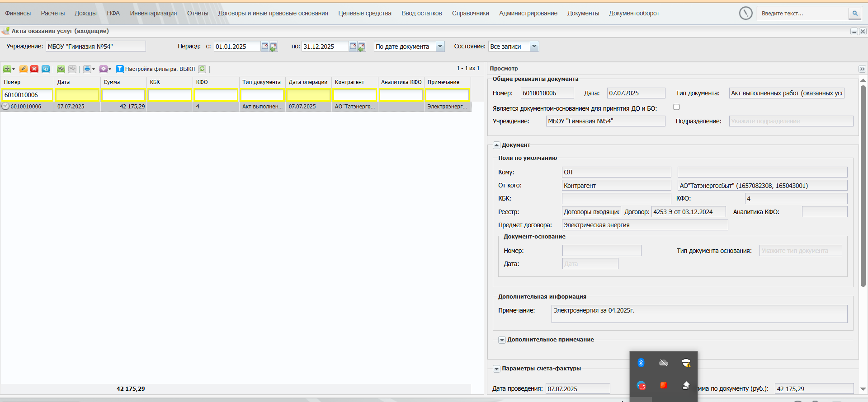Click the green post document icon
Image resolution: width=868 pixels, height=402 pixels.
pos(61,69)
